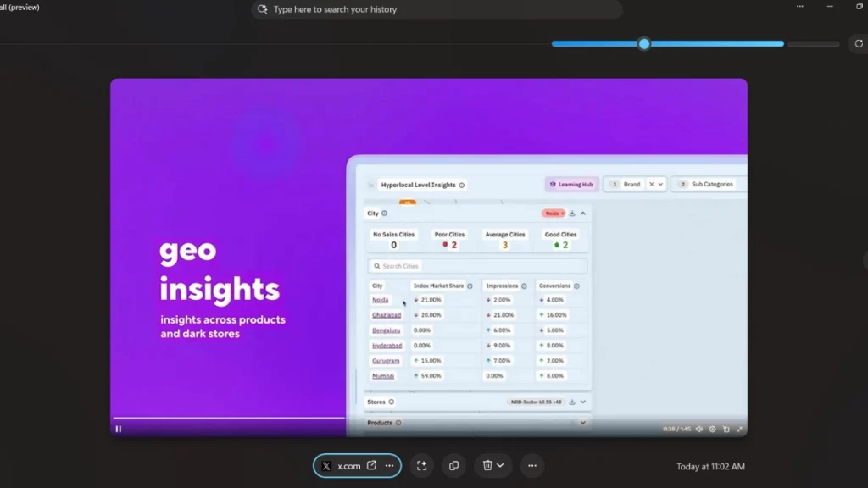Click the info icon beside Conversions

(x=576, y=286)
